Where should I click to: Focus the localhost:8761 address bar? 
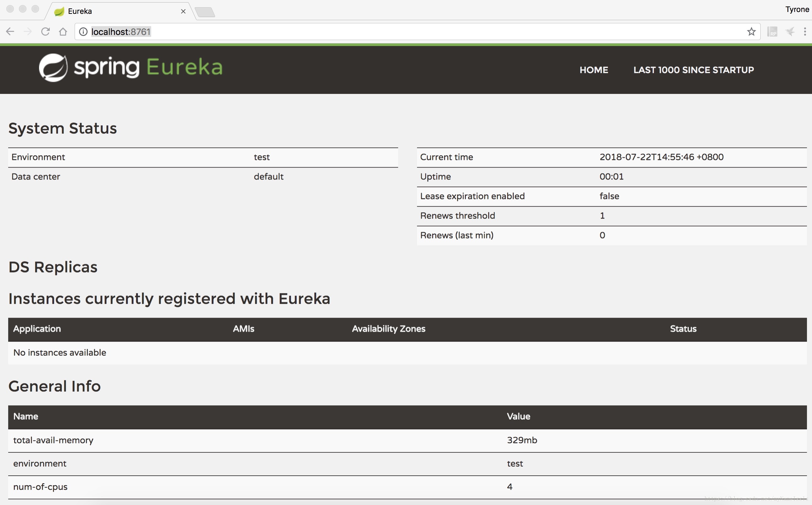click(401, 32)
